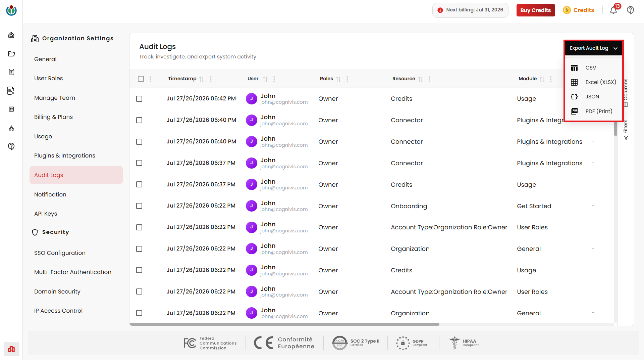Viewport: 644px width, 360px height.
Task: Open Resource column options menu dots
Action: point(429,79)
